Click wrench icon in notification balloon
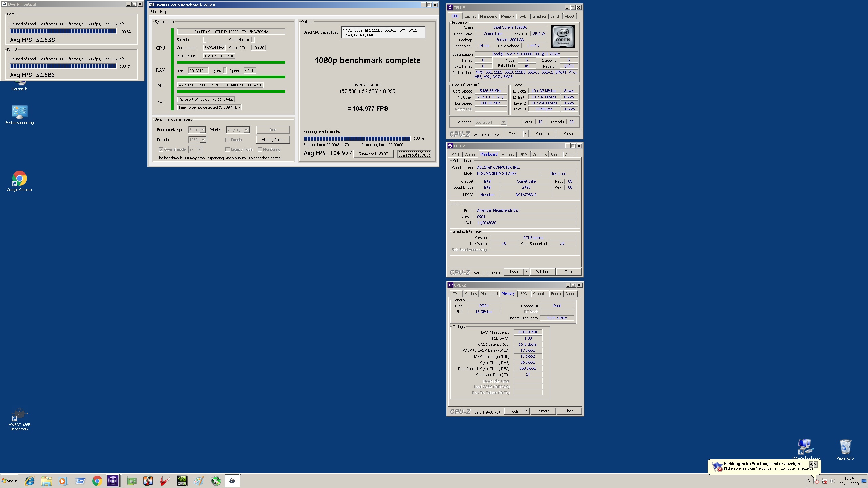 coord(811,464)
